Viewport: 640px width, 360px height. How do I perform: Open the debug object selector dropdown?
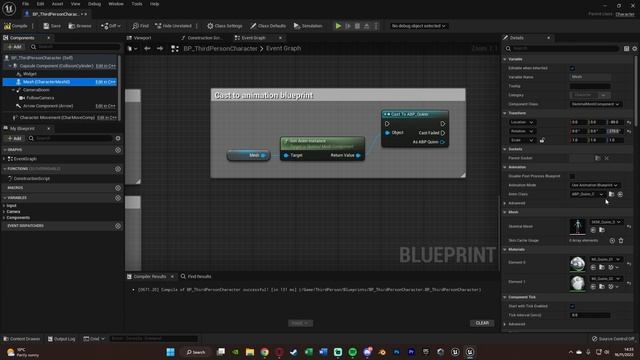tap(418, 26)
